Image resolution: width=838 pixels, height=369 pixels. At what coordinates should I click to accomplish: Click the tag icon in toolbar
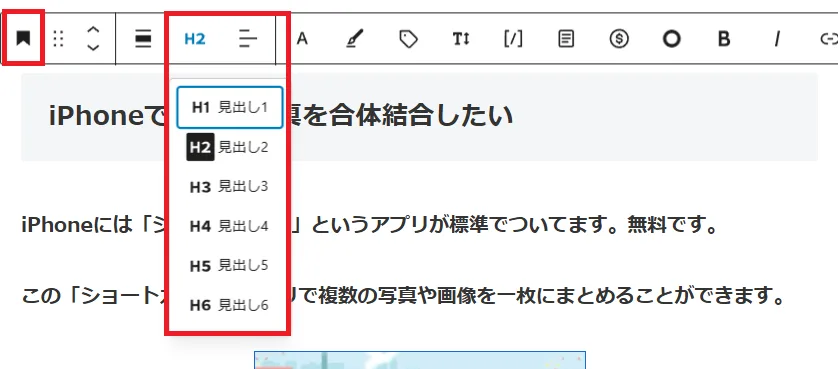coord(408,39)
